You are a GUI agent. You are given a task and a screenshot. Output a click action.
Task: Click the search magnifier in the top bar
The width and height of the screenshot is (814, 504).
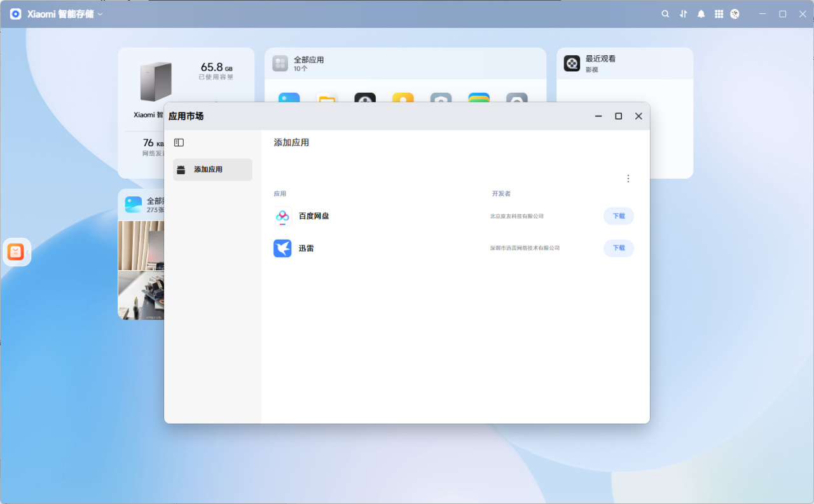point(665,14)
